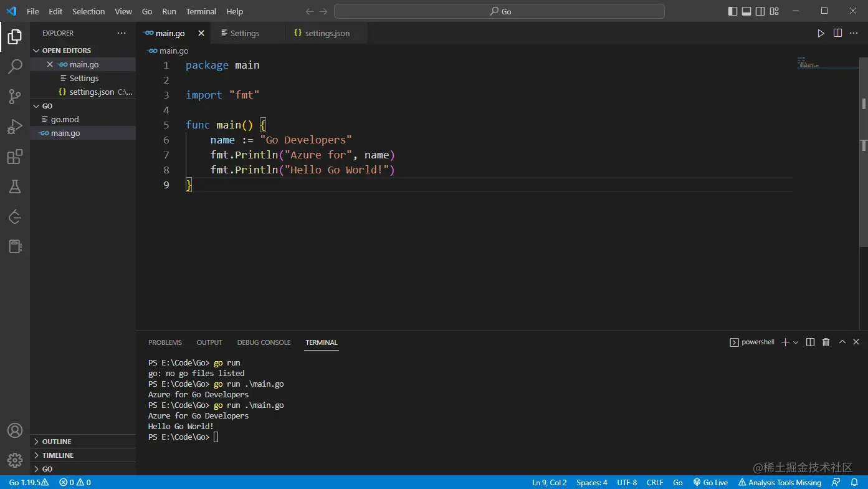
Task: Open Customize Layout icon
Action: [x=775, y=11]
